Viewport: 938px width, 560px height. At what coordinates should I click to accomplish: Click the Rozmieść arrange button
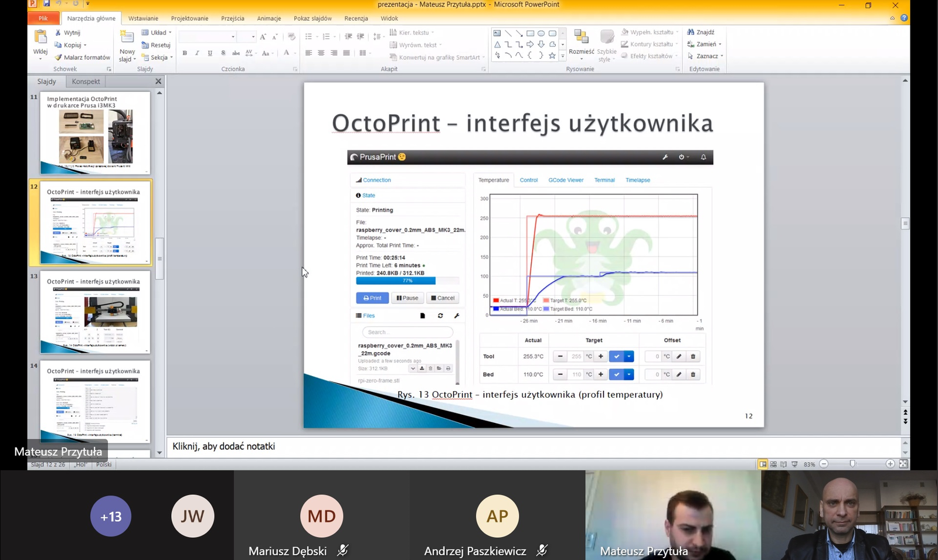(x=581, y=42)
